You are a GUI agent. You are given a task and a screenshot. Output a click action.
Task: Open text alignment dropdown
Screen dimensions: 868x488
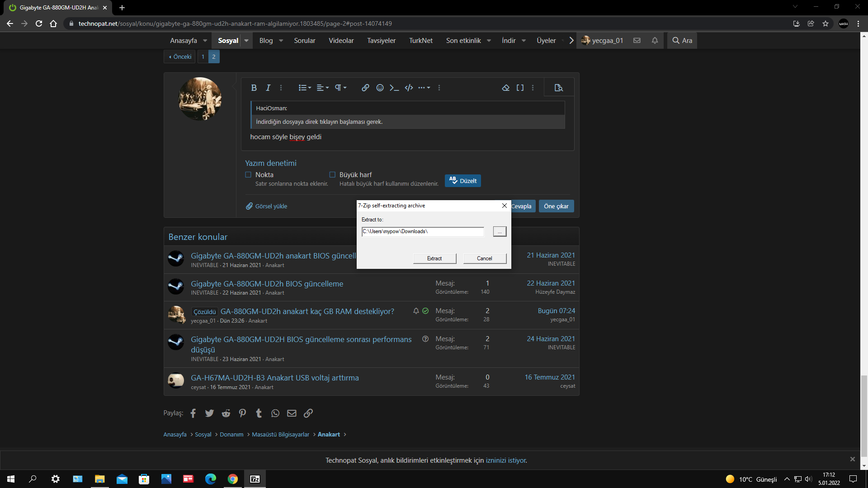(x=322, y=88)
